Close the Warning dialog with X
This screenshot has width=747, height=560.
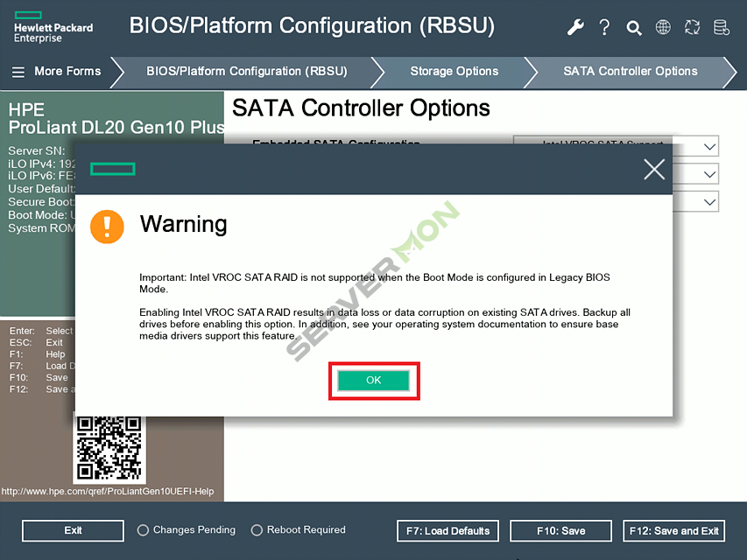654,170
